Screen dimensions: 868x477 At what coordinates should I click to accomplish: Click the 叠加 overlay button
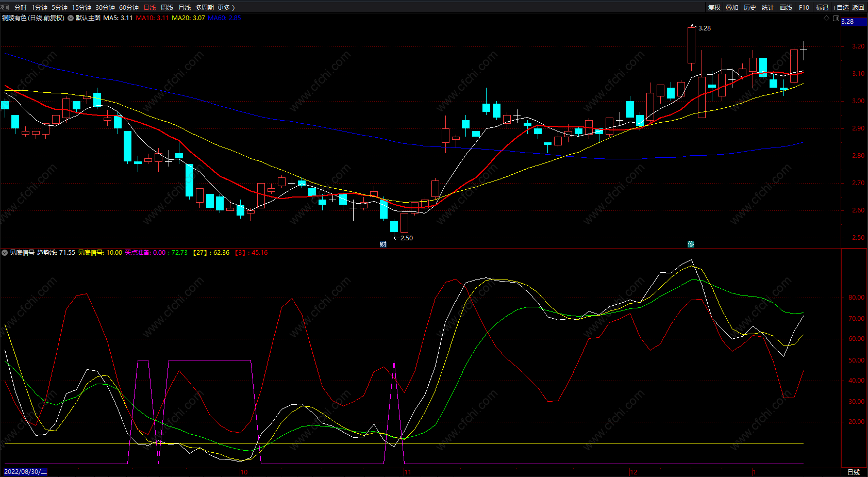(732, 7)
